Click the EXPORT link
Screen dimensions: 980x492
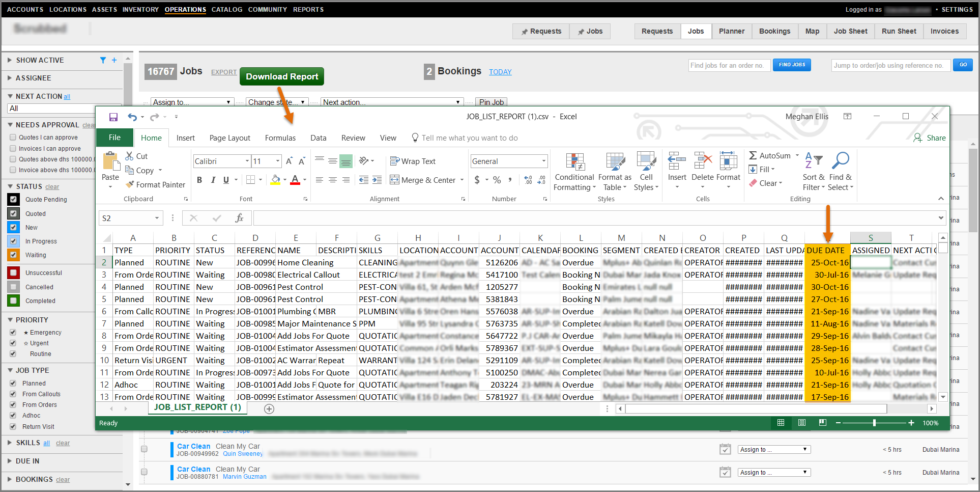tap(224, 72)
